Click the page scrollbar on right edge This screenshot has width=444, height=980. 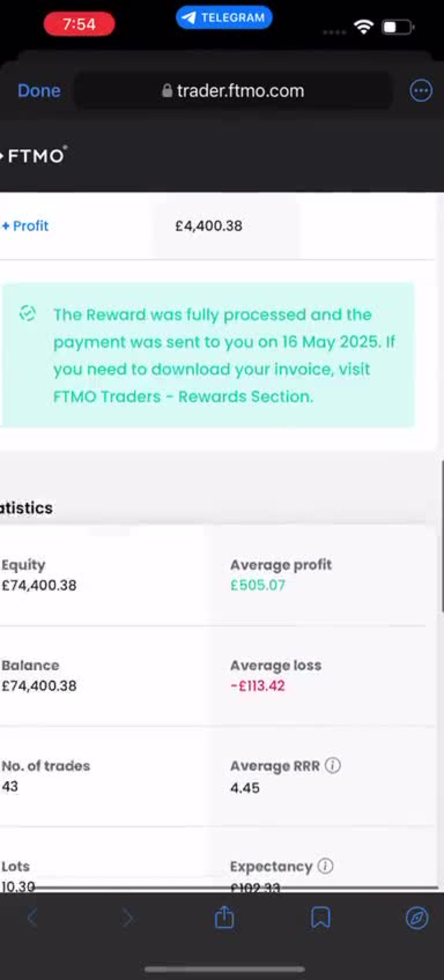(x=442, y=537)
